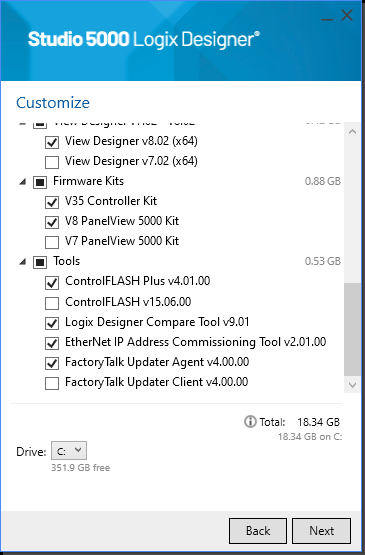365x555 pixels.
Task: Click the vertical scrollbar thumb
Action: pos(352,329)
